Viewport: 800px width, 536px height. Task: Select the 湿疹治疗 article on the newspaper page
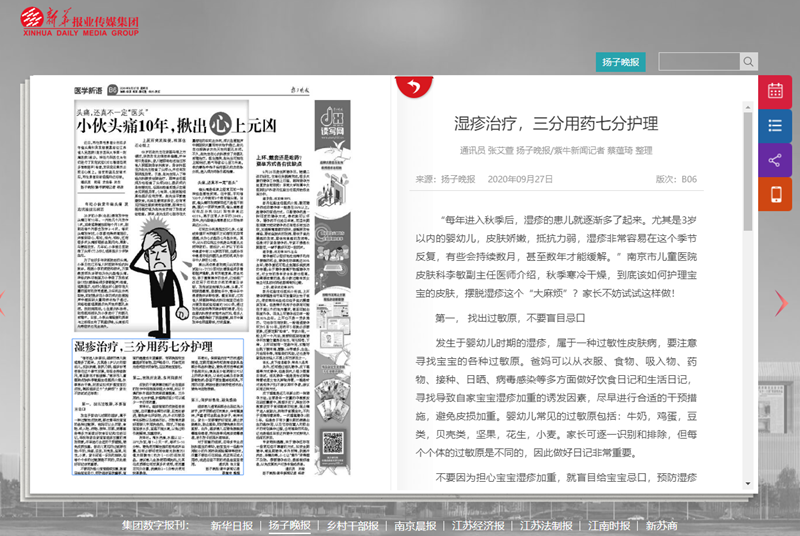tap(158, 406)
